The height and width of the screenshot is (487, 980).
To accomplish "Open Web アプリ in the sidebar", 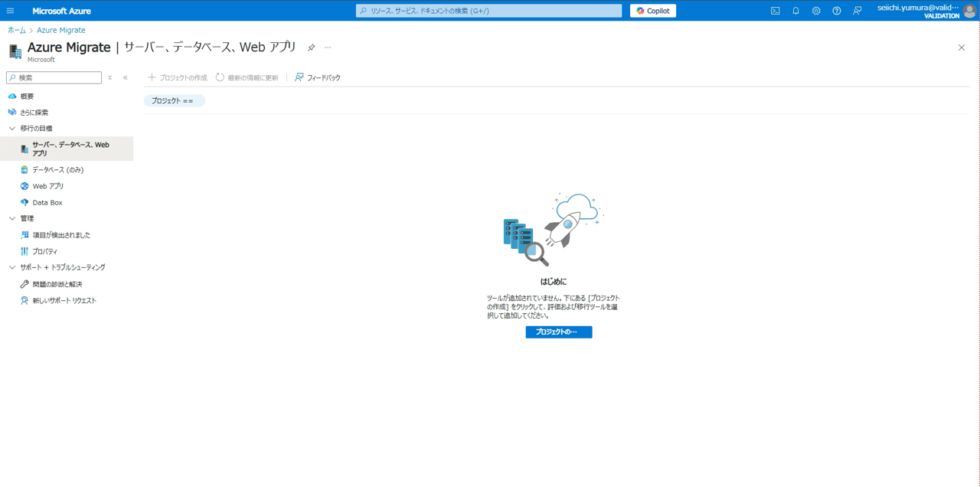I will coord(47,186).
